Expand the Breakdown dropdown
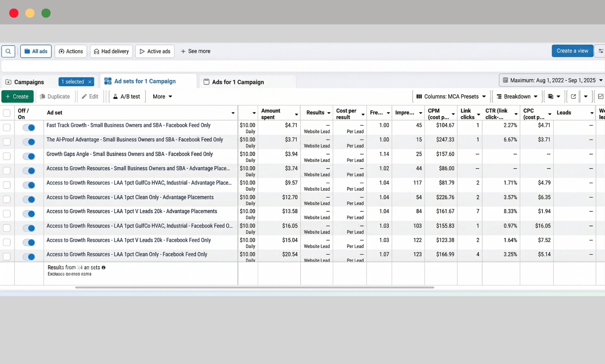 pos(516,96)
